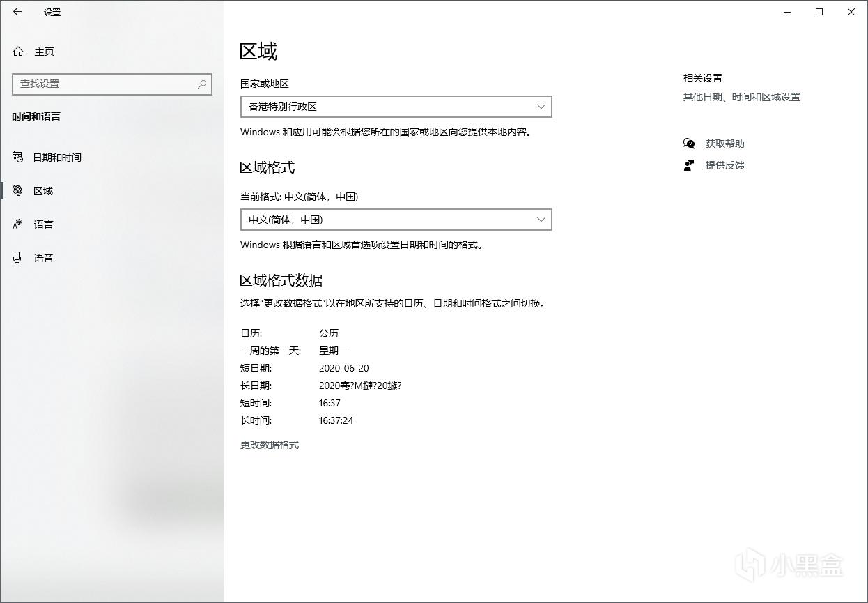Click the long time value 16:37:24

[336, 420]
